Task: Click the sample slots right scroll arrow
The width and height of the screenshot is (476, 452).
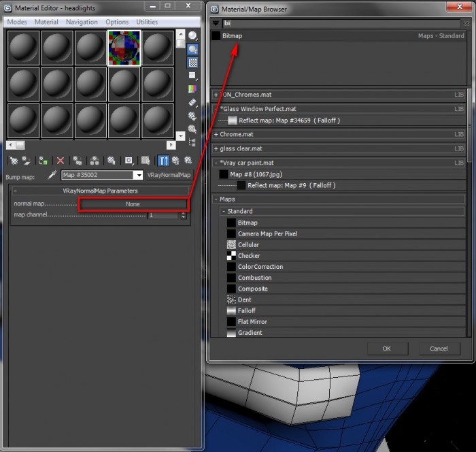Action: (x=171, y=145)
